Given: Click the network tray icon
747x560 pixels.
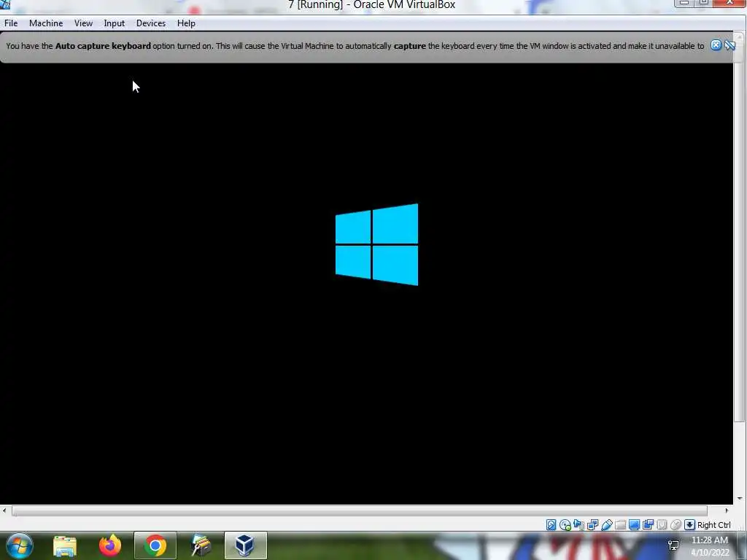Looking at the screenshot, I should 673,545.
